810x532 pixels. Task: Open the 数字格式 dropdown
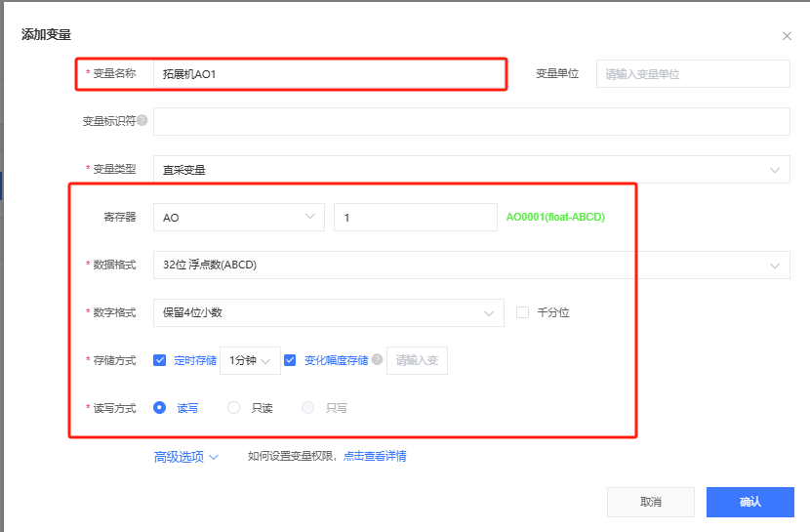tap(328, 313)
